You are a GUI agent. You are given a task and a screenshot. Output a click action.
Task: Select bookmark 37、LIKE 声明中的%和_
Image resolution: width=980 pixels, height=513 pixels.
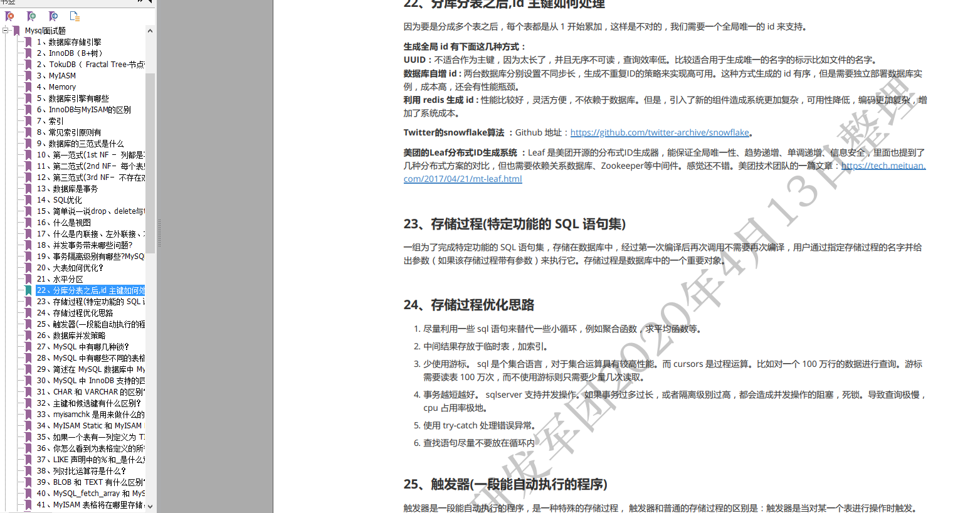(90, 460)
